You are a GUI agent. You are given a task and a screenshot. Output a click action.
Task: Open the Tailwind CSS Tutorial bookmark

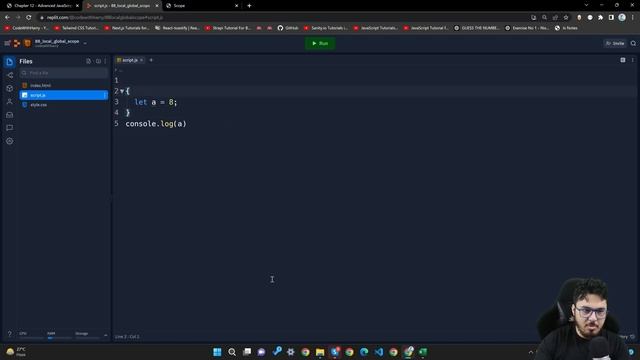pyautogui.click(x=76, y=28)
